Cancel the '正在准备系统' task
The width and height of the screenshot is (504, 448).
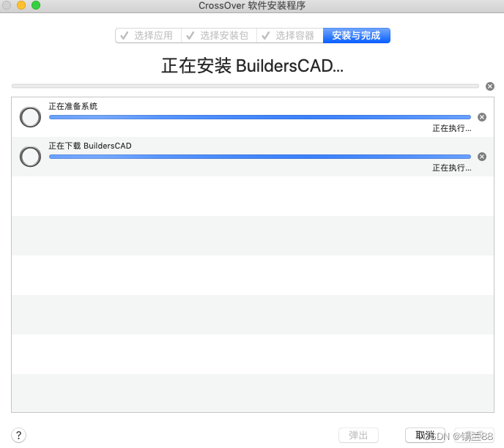click(x=482, y=117)
